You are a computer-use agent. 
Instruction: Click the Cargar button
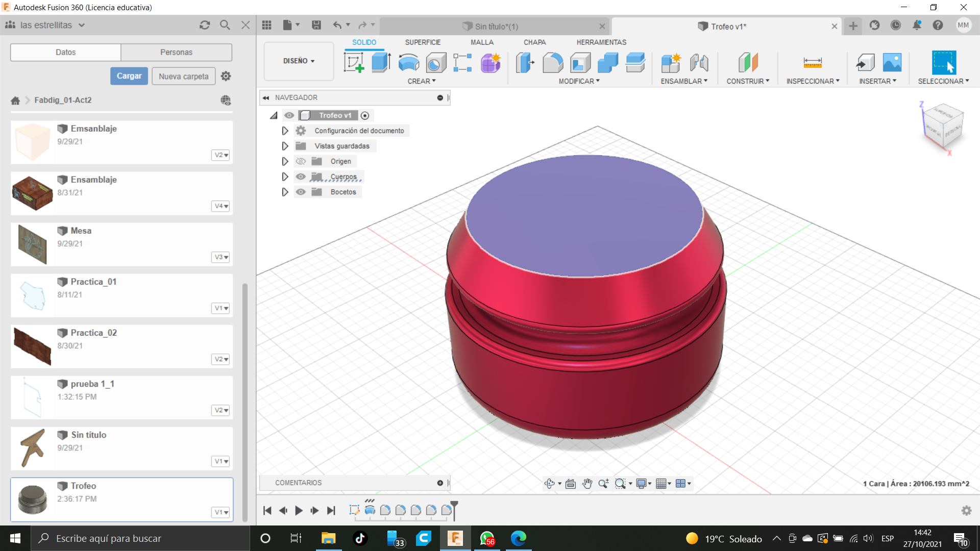[x=129, y=76]
